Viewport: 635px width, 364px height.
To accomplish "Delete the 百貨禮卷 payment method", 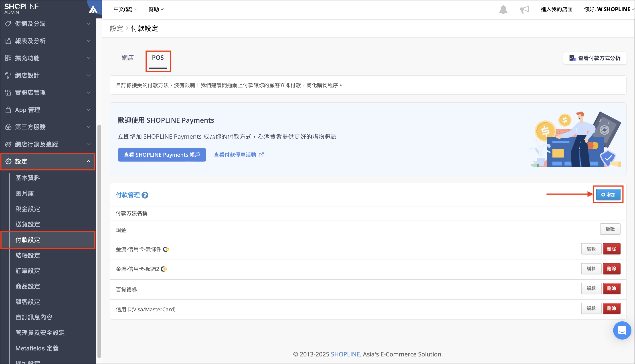I will click(611, 288).
